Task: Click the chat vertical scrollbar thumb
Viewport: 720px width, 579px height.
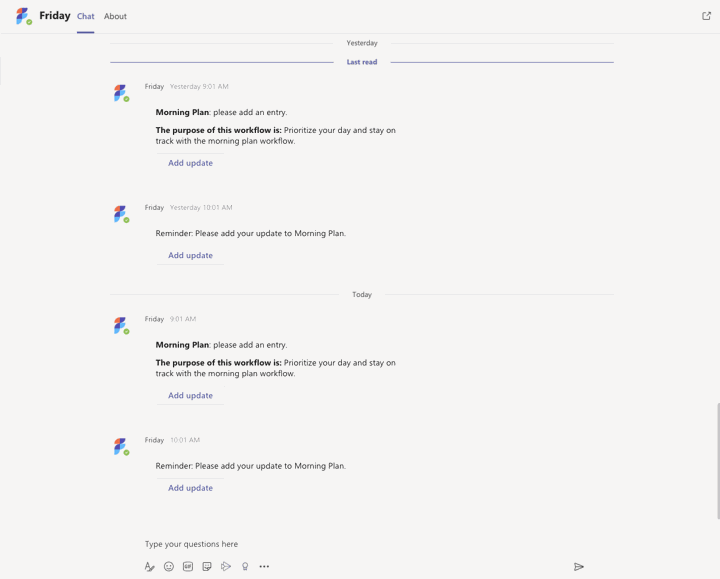Action: (x=718, y=461)
